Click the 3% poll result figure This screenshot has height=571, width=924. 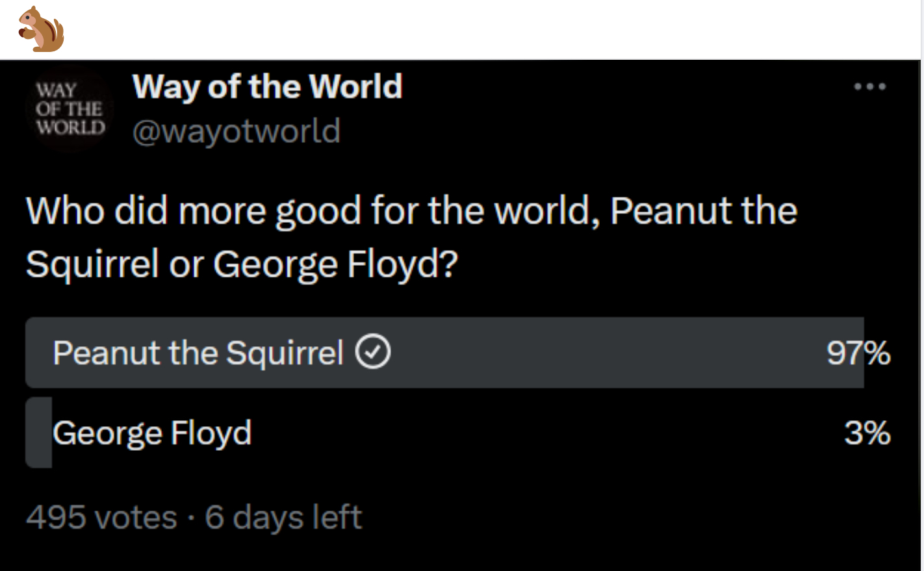[x=867, y=433]
